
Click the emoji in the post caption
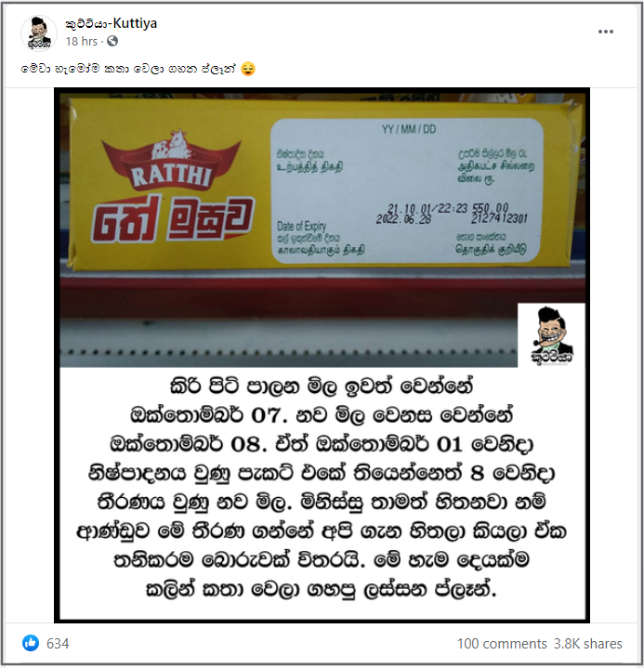(x=248, y=69)
